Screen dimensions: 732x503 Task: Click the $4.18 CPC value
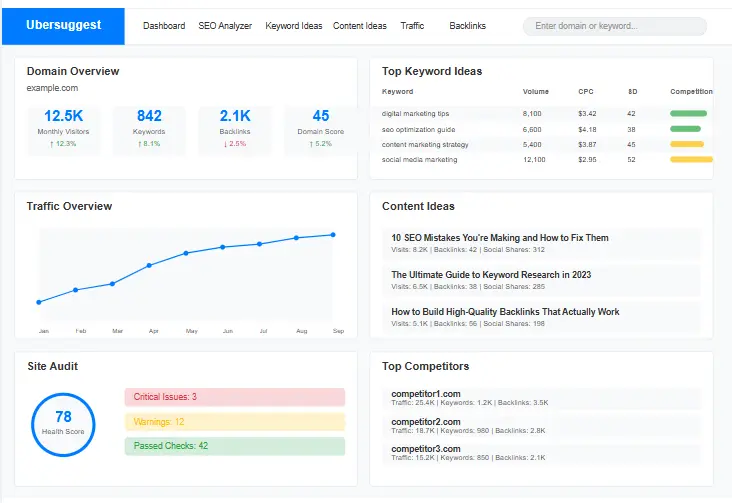[587, 129]
